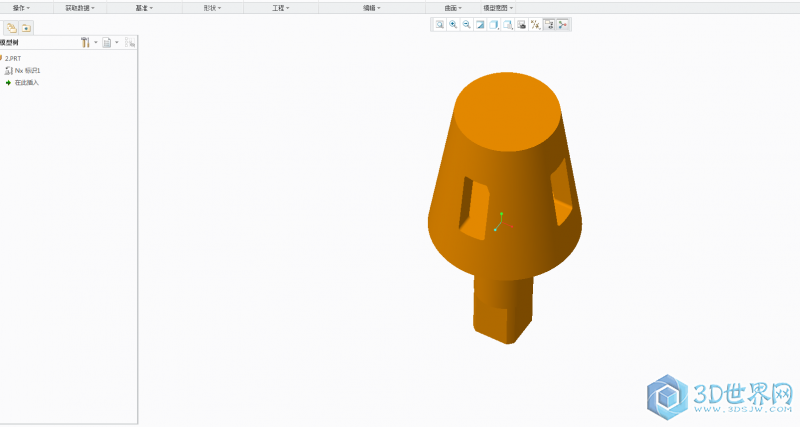Click the left window cutout on model
The image size is (800, 427).
click(474, 208)
